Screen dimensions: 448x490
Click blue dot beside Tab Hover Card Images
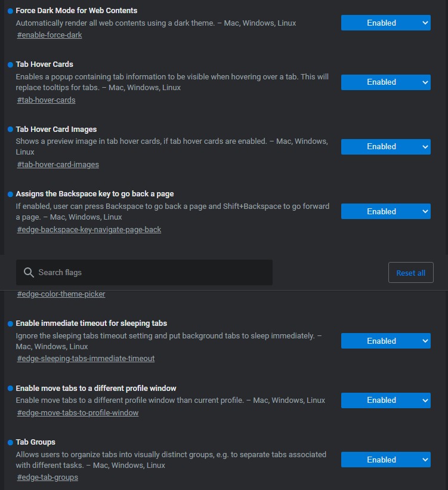pyautogui.click(x=10, y=130)
